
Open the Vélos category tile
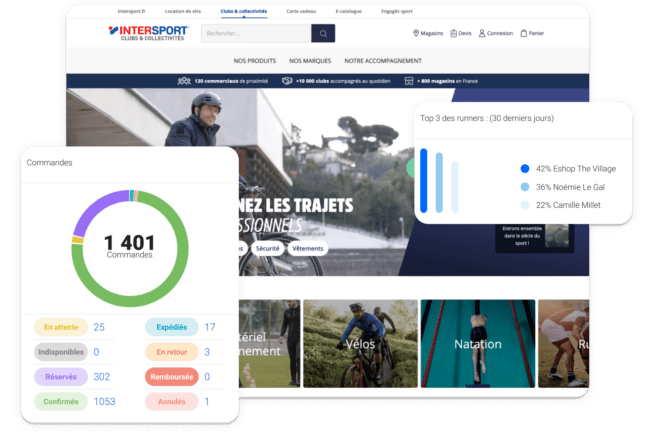(358, 345)
